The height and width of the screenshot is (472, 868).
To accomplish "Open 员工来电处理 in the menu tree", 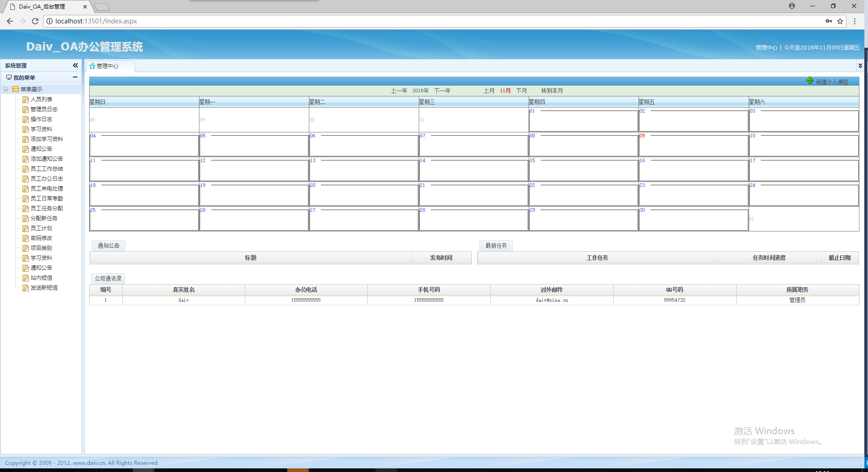I will (x=46, y=189).
